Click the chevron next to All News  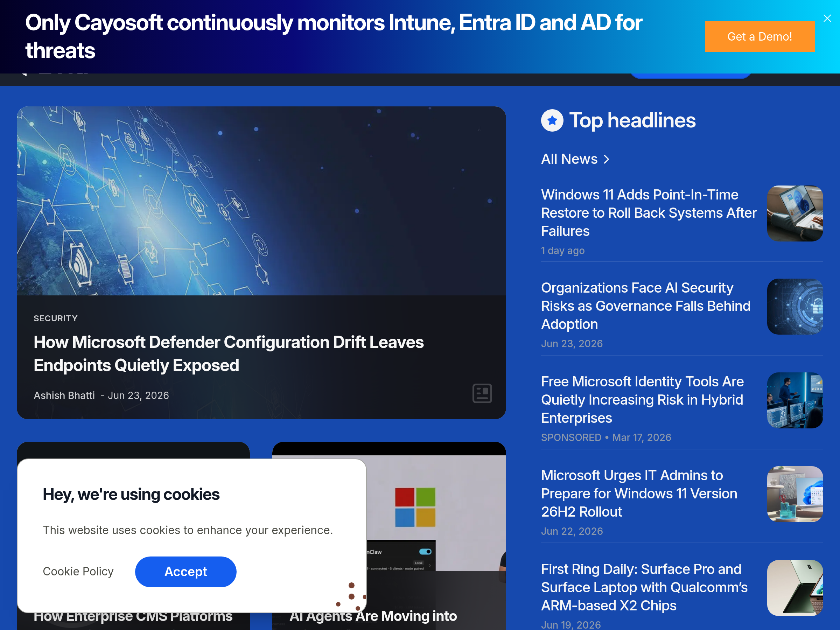pyautogui.click(x=607, y=159)
